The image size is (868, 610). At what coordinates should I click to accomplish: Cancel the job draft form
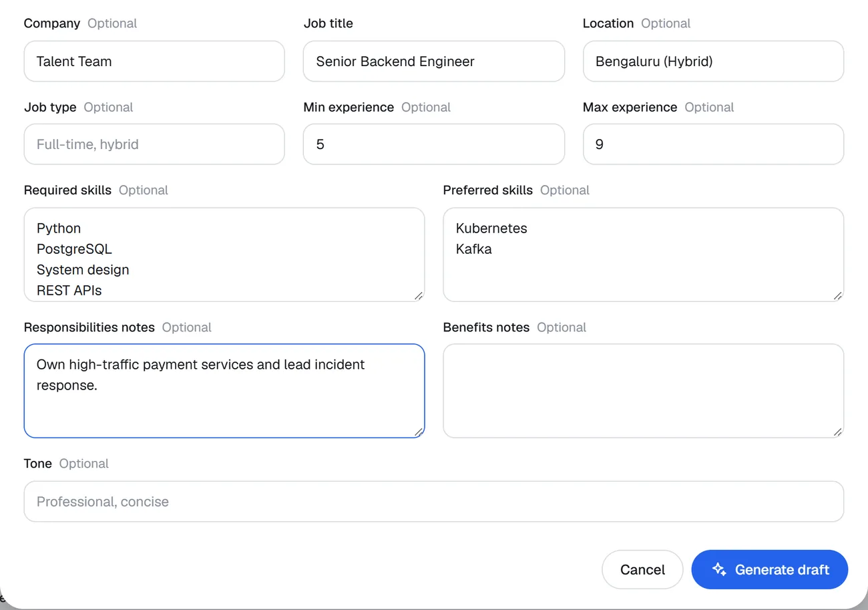point(642,569)
